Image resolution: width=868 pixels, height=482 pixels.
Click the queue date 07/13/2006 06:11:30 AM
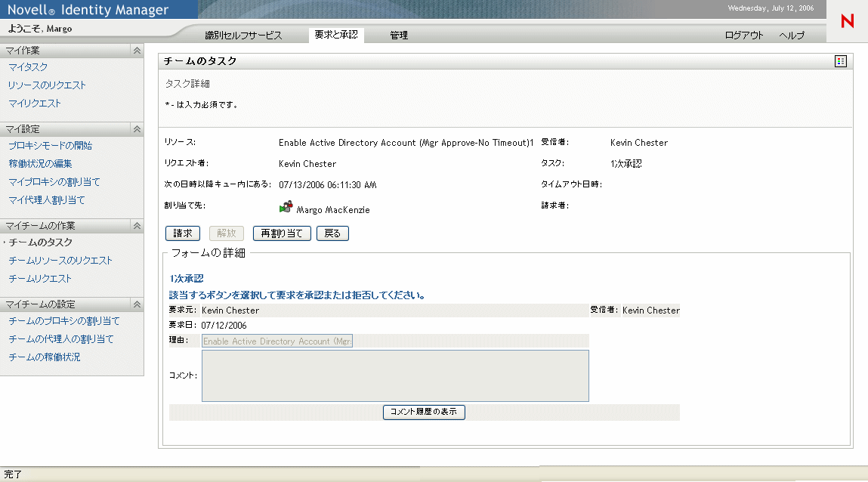coord(328,185)
